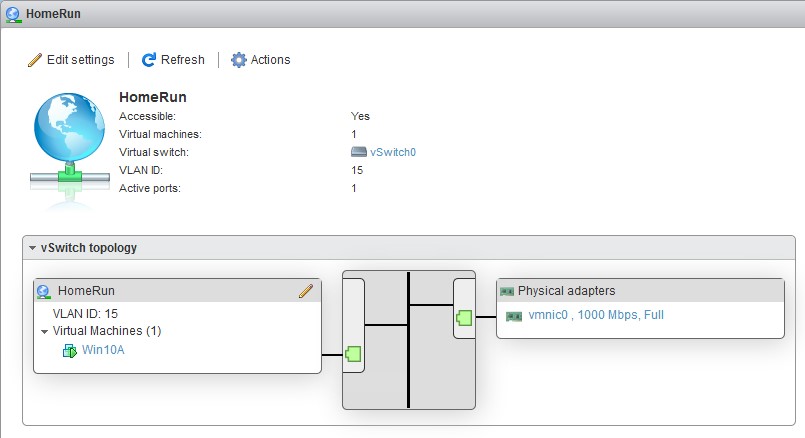Click the Refresh toolbar button
Screen dimensions: 805x438
pos(173,60)
